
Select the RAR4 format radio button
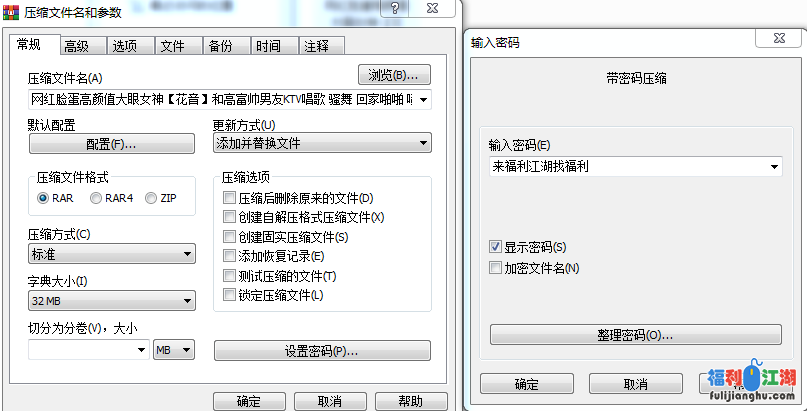96,198
